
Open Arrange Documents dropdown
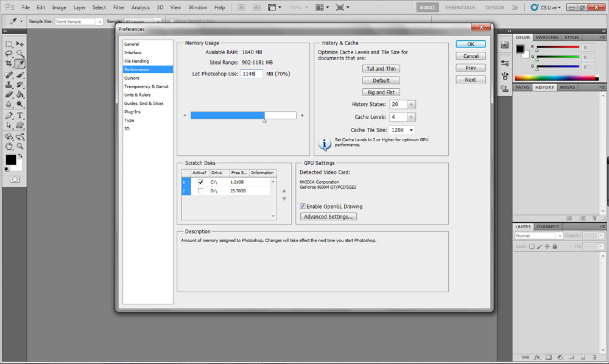(322, 7)
